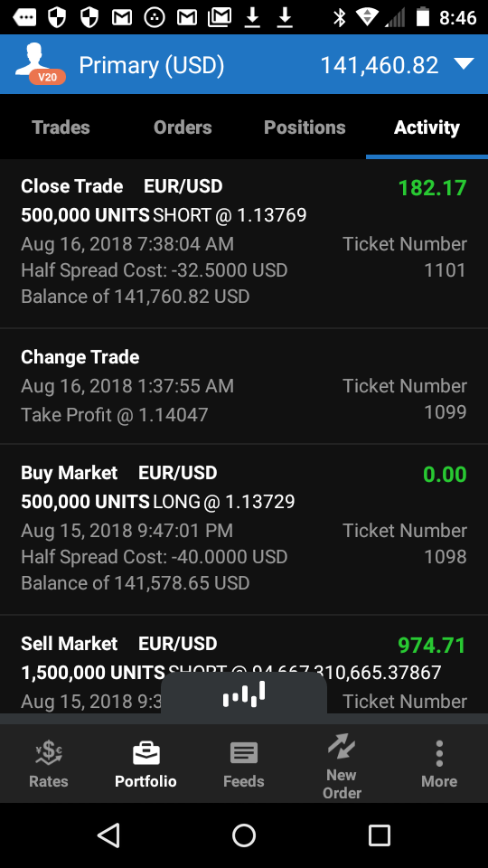Open the Buy Market ticket 1098 entry

point(244,529)
